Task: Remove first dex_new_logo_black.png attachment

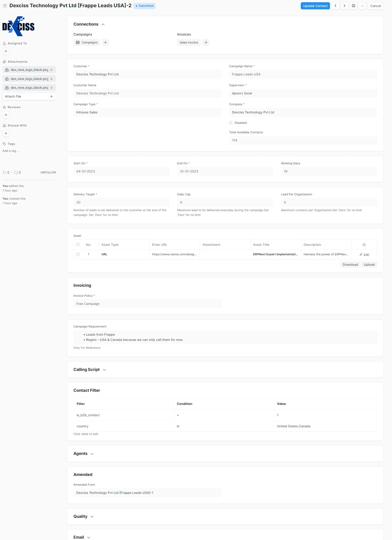Action: [51, 70]
